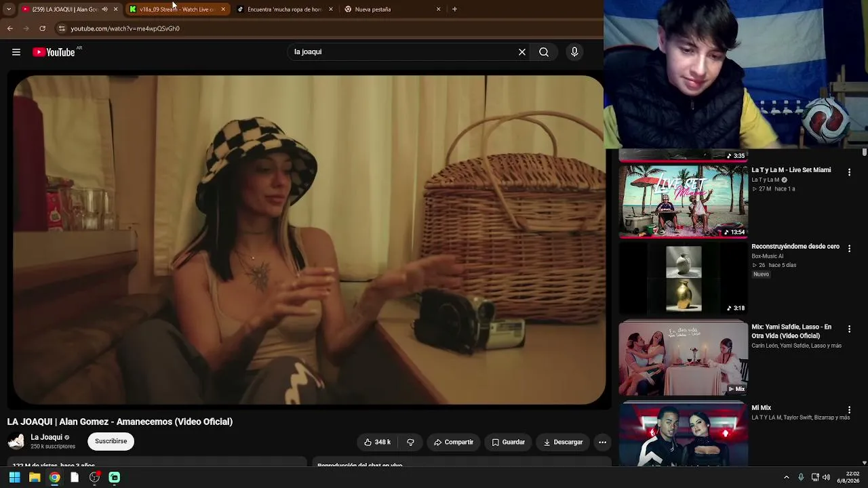Open the 'Mi Mix' title link
Image resolution: width=868 pixels, height=488 pixels.
point(761,408)
